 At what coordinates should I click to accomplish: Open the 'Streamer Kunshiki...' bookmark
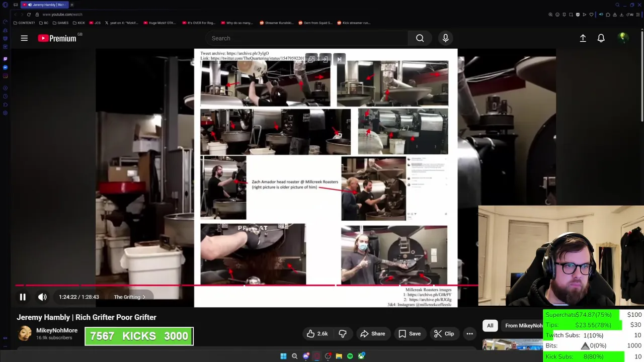[276, 23]
